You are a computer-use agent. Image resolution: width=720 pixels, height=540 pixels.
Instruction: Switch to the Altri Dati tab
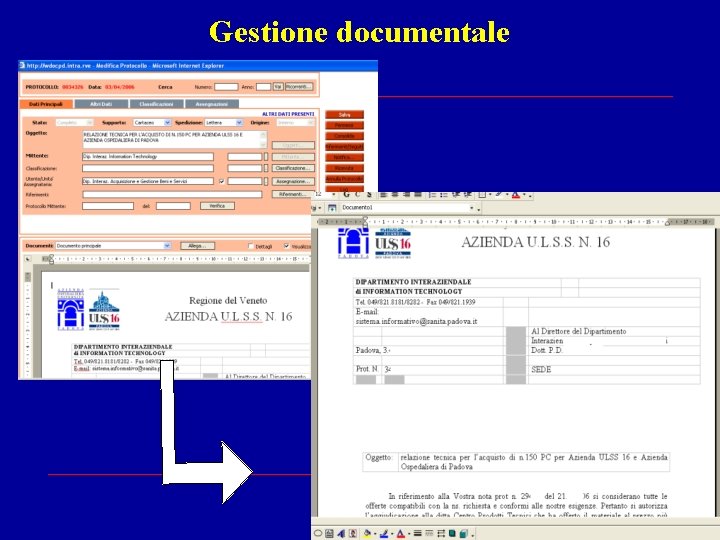(101, 104)
